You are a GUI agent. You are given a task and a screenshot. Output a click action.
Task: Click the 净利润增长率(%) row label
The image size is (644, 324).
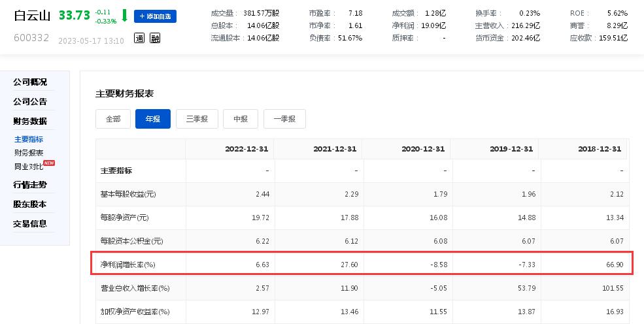127,265
